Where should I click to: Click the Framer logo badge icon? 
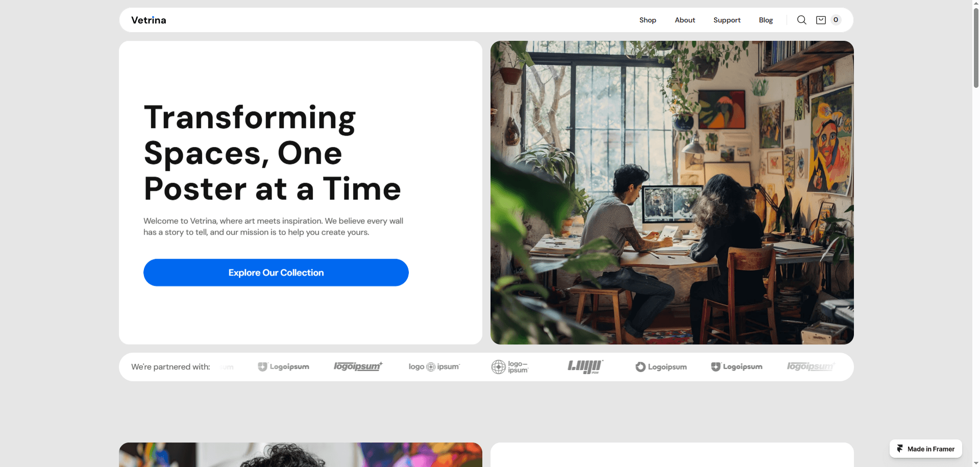click(900, 449)
